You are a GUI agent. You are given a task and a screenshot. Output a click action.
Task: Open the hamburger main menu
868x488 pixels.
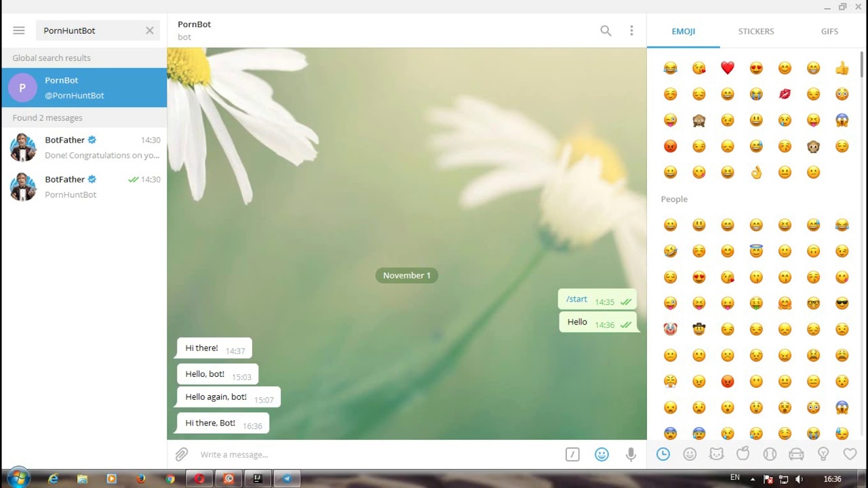(x=19, y=30)
